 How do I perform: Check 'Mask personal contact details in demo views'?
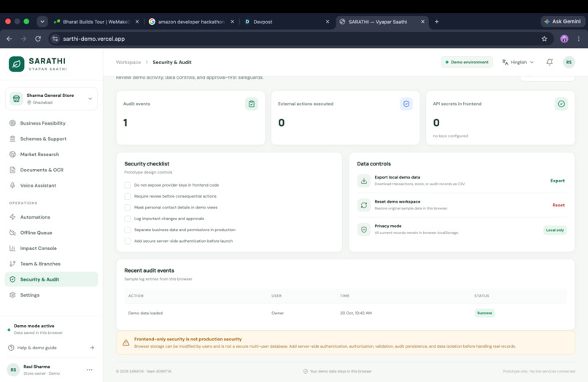(x=128, y=207)
